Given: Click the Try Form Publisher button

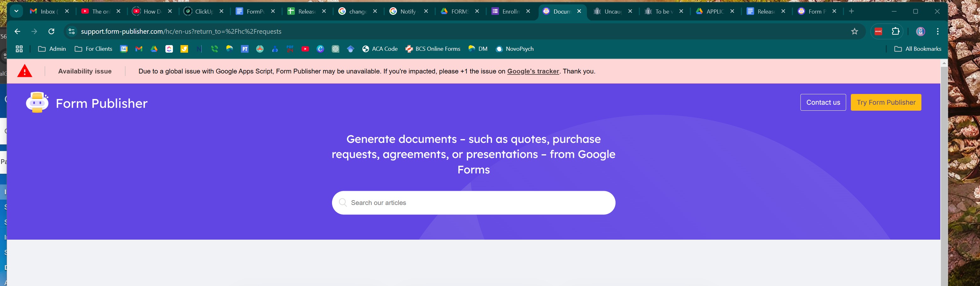Looking at the screenshot, I should pos(885,102).
